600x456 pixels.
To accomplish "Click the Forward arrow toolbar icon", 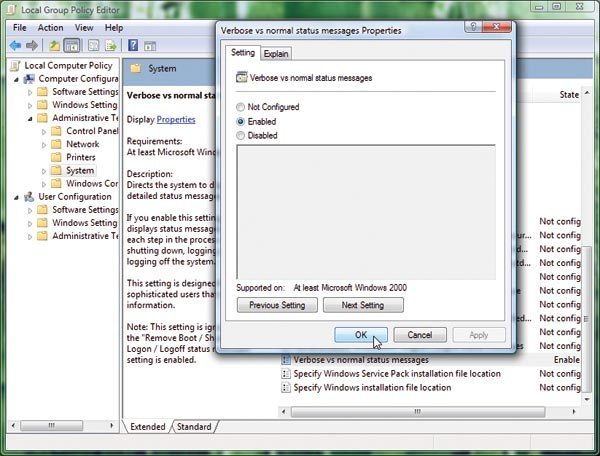I will click(33, 45).
